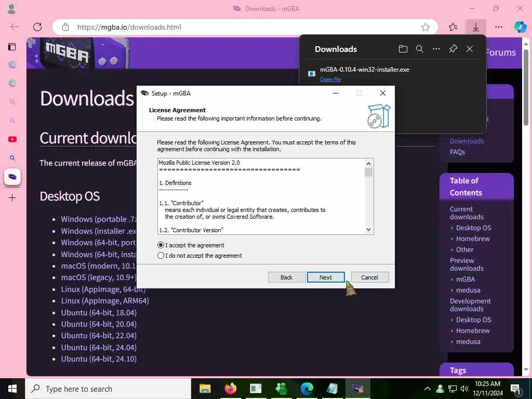
Task: Click the Open file link for the mGBA installer
Action: (x=330, y=79)
